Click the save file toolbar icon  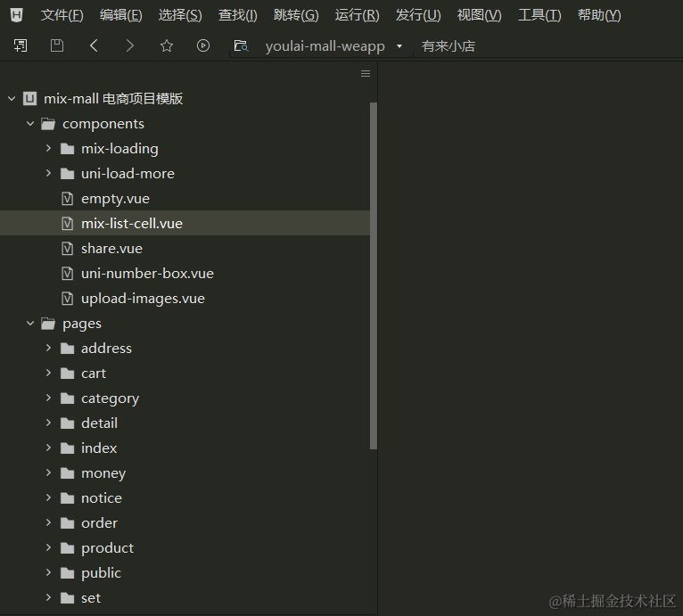(57, 45)
